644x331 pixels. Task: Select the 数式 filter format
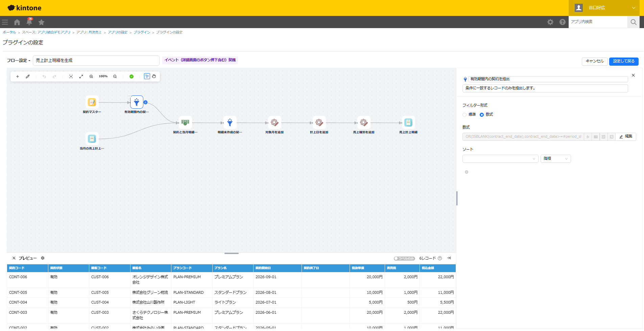[x=482, y=115]
